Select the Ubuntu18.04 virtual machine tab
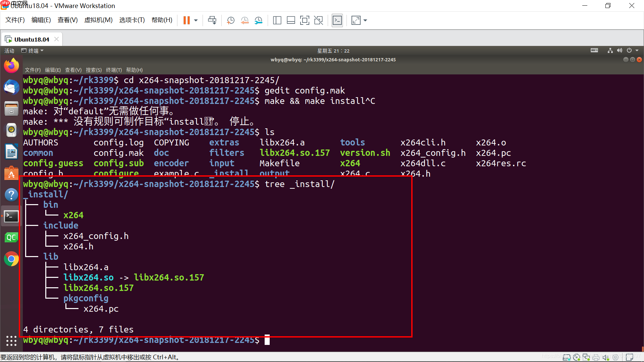Image resolution: width=644 pixels, height=362 pixels. (31, 39)
